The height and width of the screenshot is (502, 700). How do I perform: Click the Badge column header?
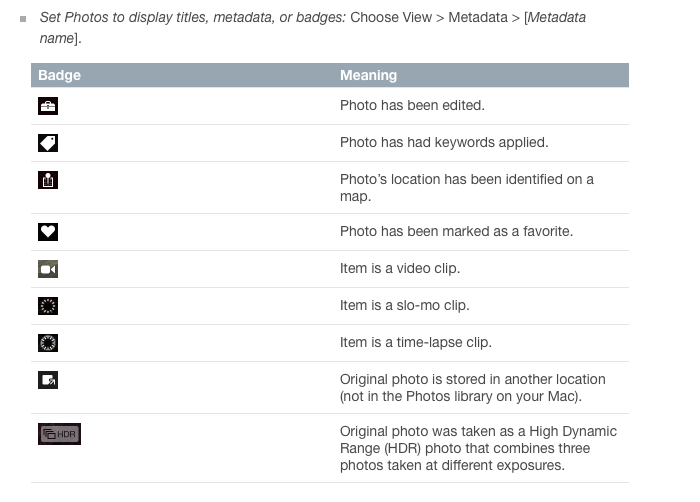coord(60,75)
